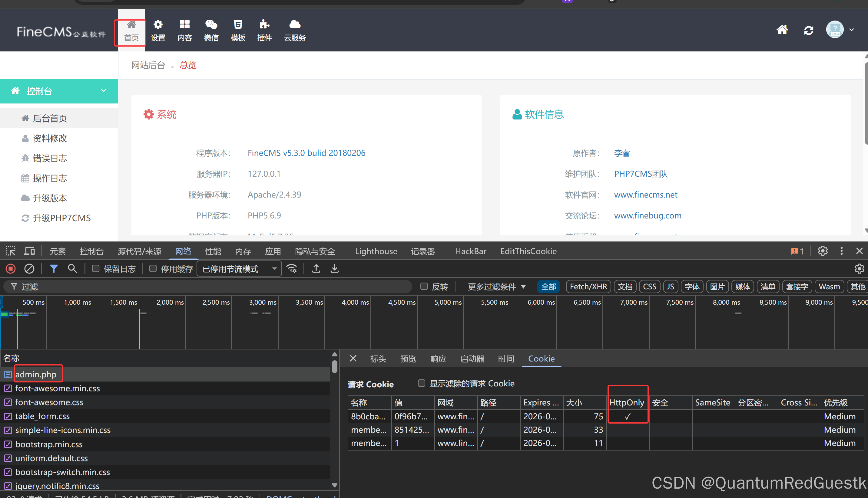
Task: Click the WeChat 微信 icon in the top nav
Action: tap(211, 25)
